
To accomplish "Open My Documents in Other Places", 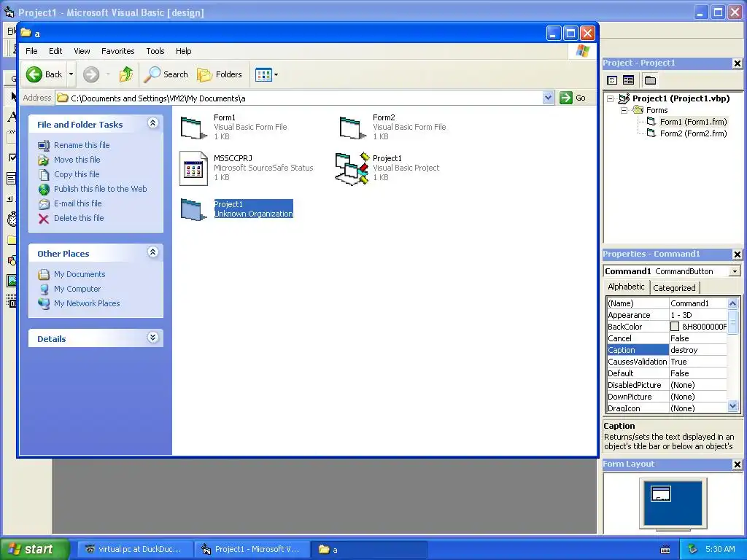I will pos(79,274).
